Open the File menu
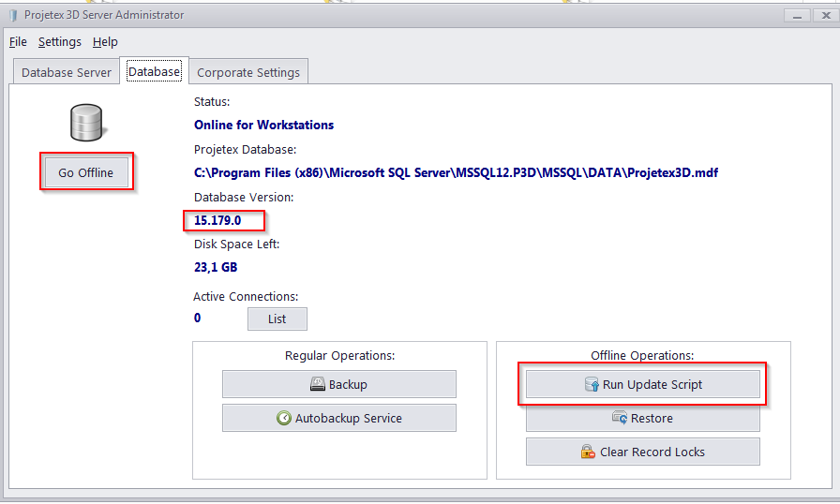The image size is (840, 504). (x=18, y=42)
